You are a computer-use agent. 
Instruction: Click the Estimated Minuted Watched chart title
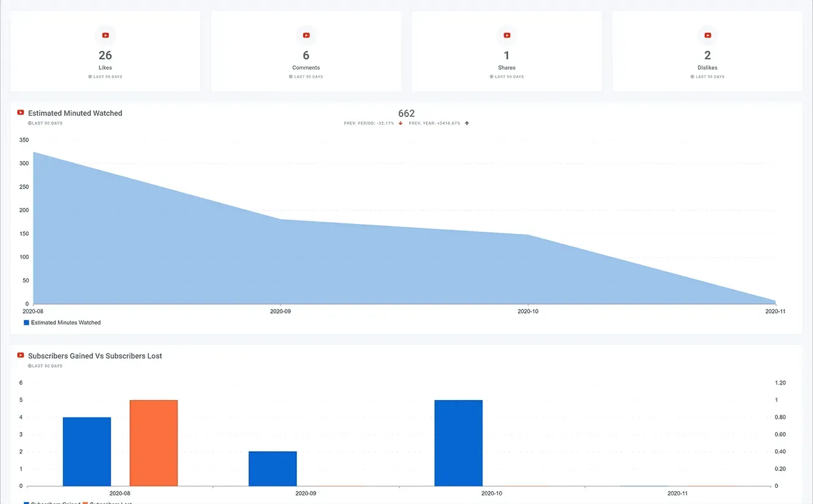(75, 113)
